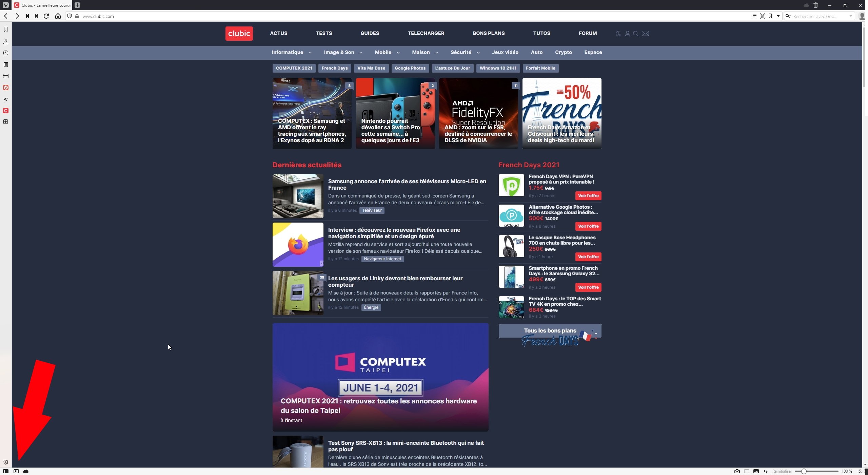Click the page actions code icon
868x475 pixels.
pos(765,471)
